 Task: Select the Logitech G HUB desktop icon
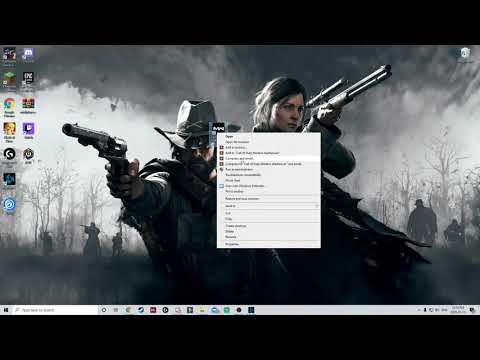click(x=9, y=156)
